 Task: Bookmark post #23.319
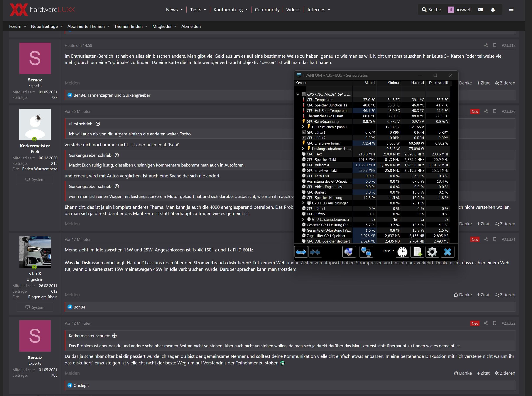494,45
